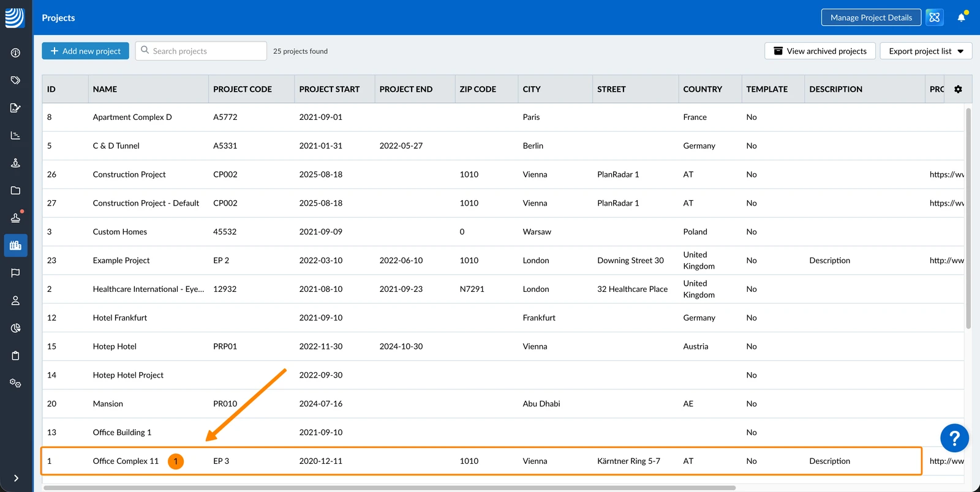This screenshot has height=492, width=980.
Task: Select the Custom Homes project name
Action: tap(119, 232)
